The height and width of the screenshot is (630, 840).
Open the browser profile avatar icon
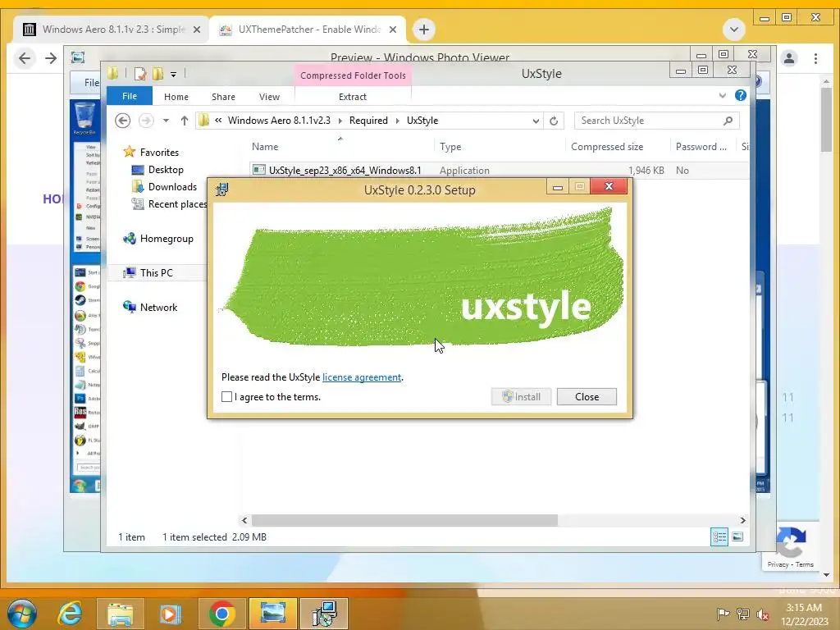click(788, 58)
